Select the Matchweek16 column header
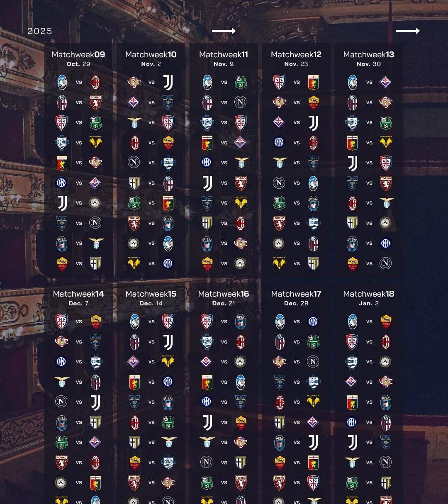 (x=224, y=294)
